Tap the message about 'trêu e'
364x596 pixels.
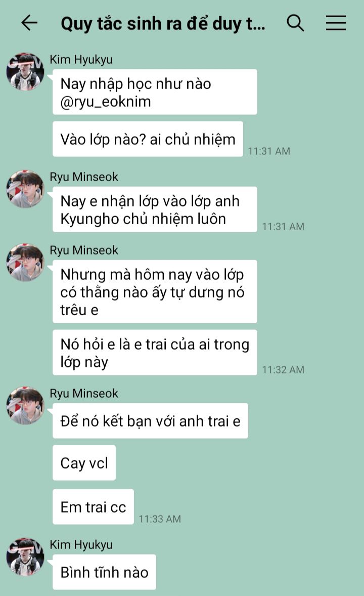point(155,291)
